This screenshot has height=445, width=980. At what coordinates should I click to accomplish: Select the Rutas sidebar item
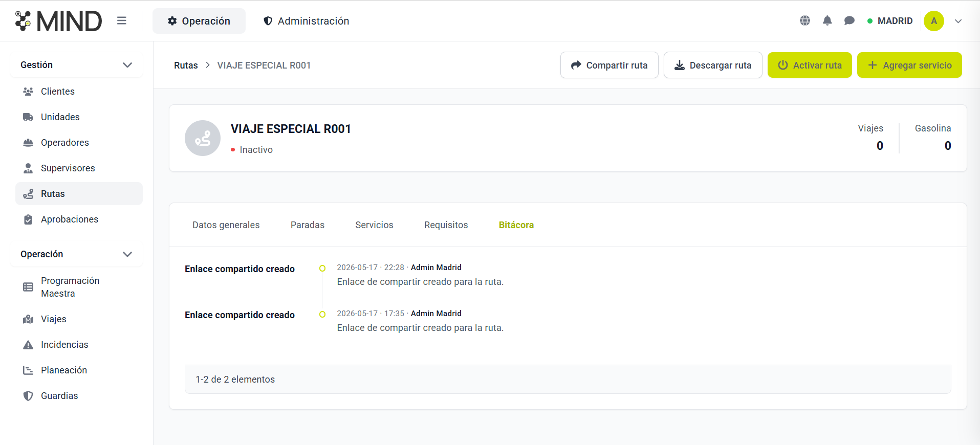[x=79, y=194]
